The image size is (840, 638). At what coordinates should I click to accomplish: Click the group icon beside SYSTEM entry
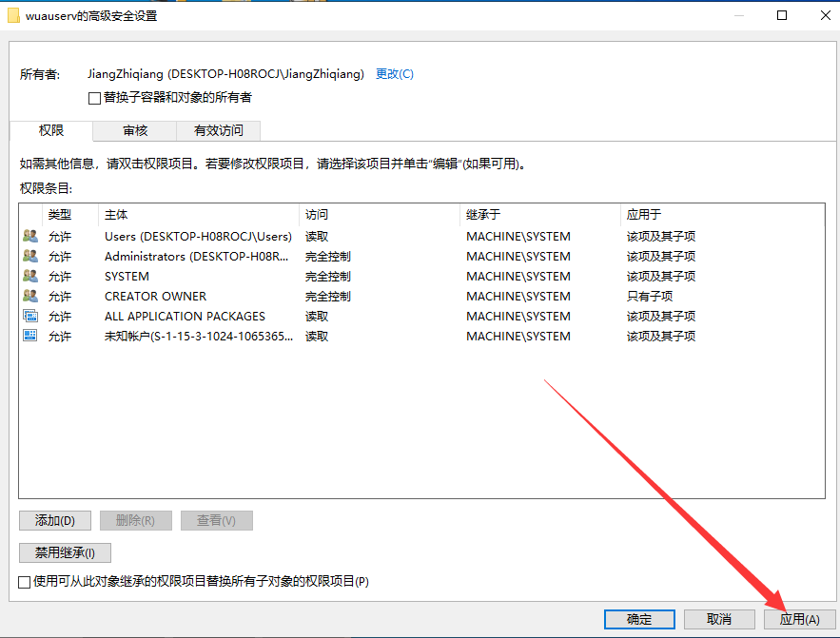click(x=30, y=276)
